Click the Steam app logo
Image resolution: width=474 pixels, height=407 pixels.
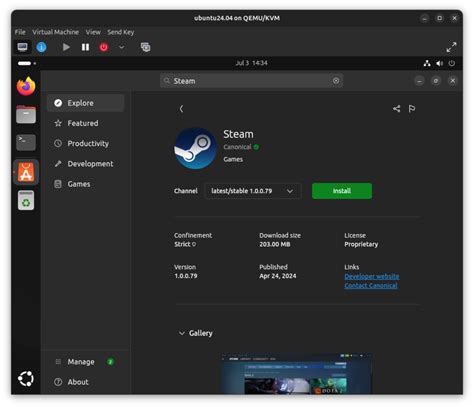point(195,148)
